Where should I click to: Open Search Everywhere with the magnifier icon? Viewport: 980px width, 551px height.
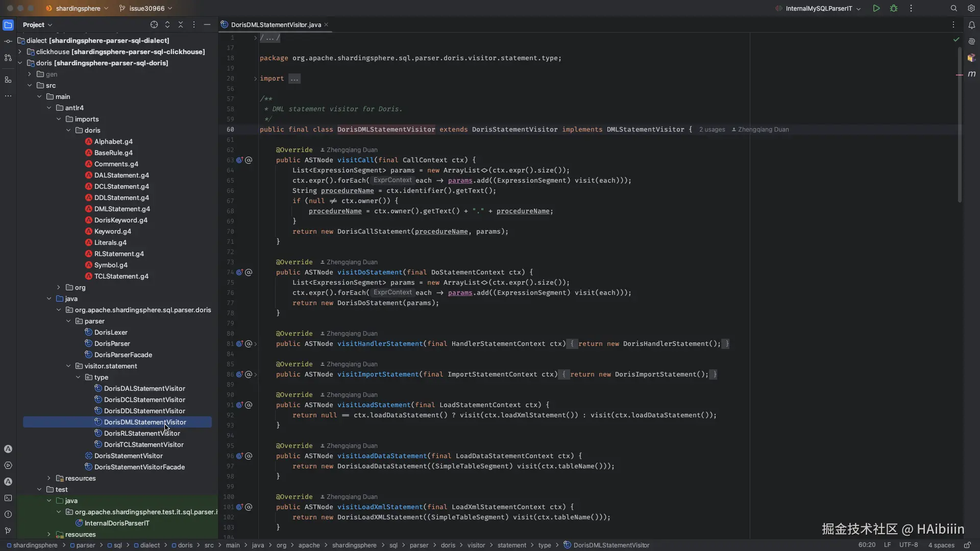click(952, 8)
